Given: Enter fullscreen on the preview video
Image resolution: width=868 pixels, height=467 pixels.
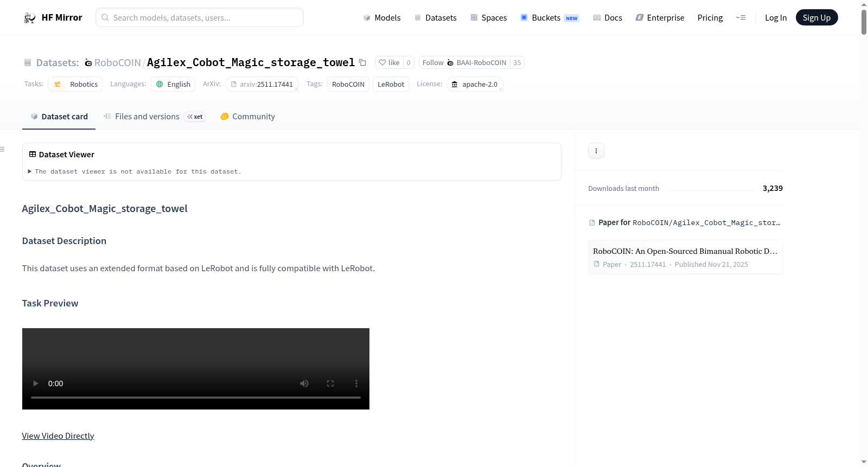Looking at the screenshot, I should point(330,383).
